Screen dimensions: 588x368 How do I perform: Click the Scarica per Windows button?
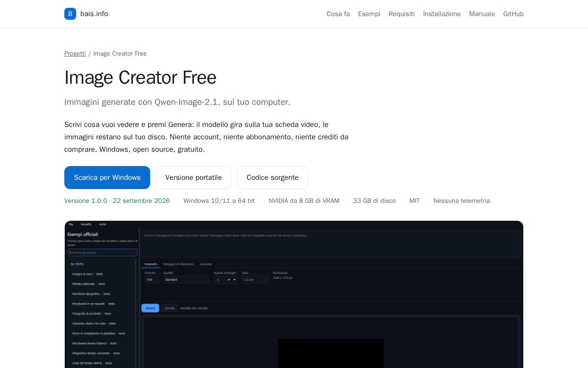[107, 178]
